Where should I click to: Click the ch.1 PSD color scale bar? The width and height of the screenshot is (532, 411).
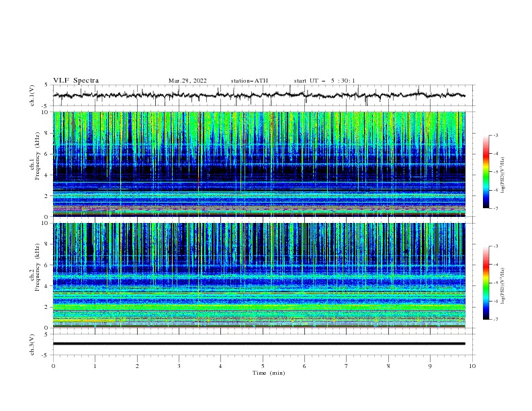pyautogui.click(x=486, y=172)
